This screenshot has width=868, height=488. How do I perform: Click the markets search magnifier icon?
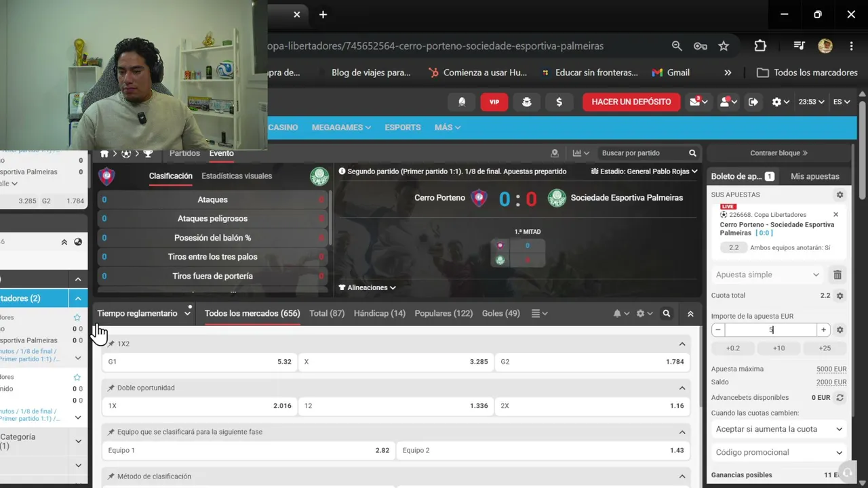(667, 314)
